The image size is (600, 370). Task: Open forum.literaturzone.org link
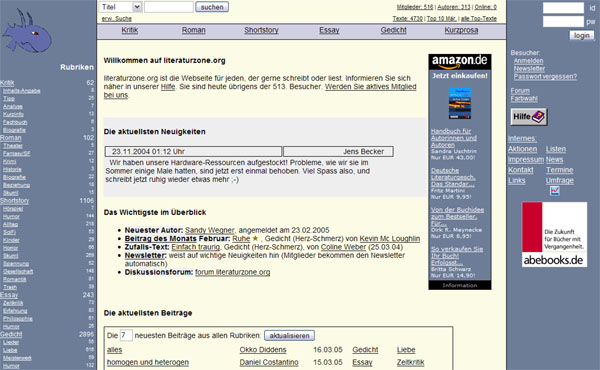[233, 272]
